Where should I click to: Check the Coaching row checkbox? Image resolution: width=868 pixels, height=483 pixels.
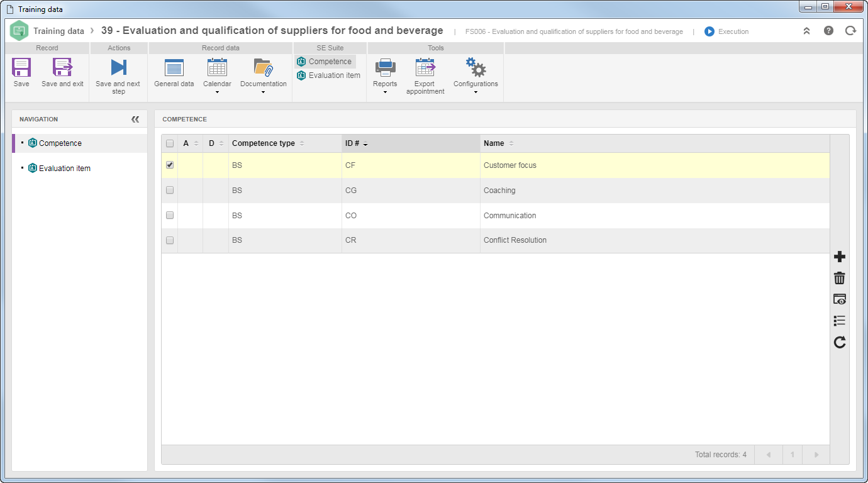tap(170, 190)
